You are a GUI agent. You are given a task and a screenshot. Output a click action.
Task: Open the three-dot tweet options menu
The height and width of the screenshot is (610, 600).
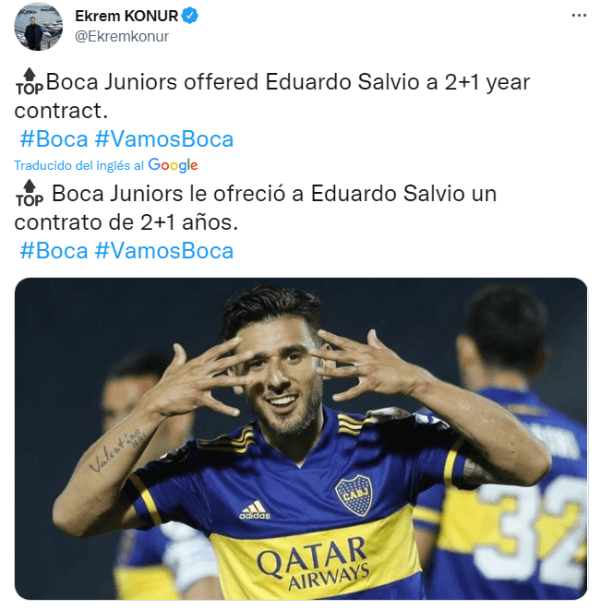(x=579, y=16)
